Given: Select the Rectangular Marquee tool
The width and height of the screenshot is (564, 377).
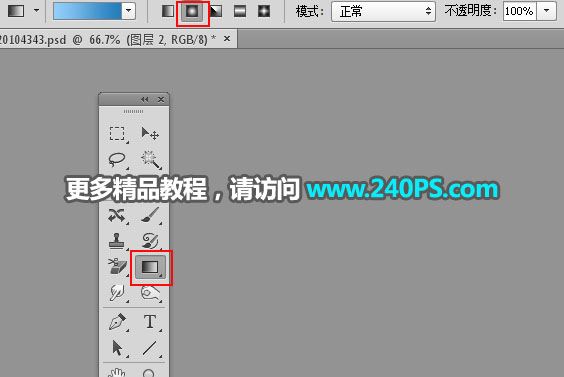Looking at the screenshot, I should point(117,134).
